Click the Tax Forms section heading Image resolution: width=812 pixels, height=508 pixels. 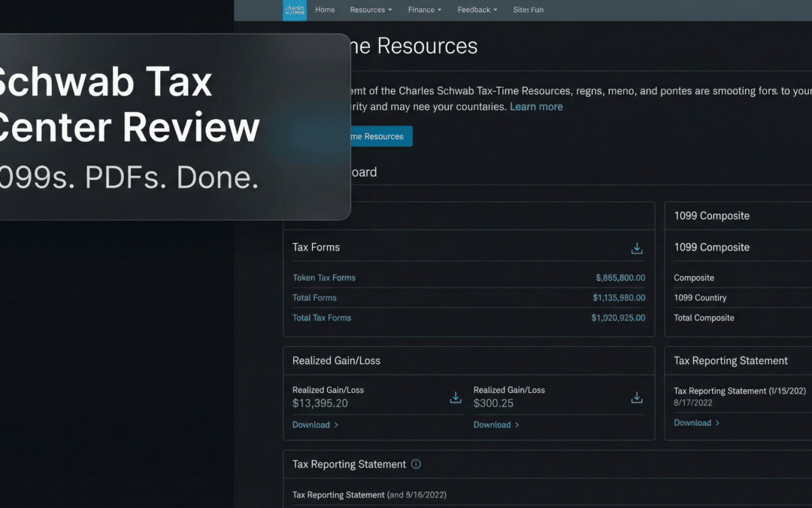(316, 248)
